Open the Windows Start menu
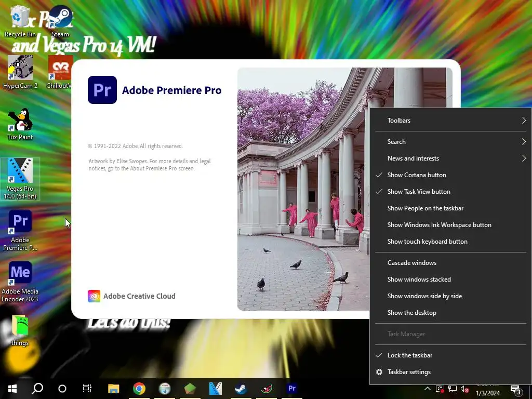Image resolution: width=532 pixels, height=399 pixels. pos(12,389)
